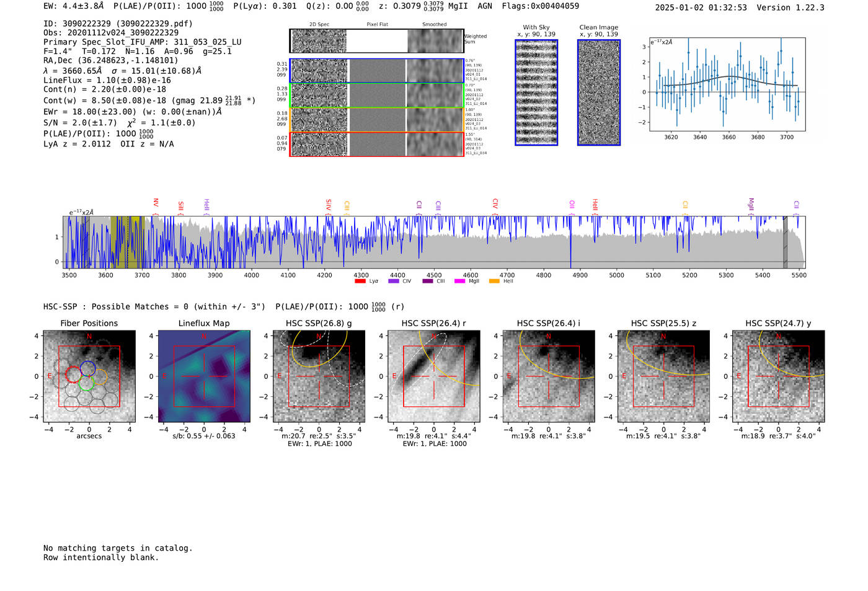The height and width of the screenshot is (591, 868).
Task: Open the HSC SSP(26.8) g image
Action: point(319,376)
